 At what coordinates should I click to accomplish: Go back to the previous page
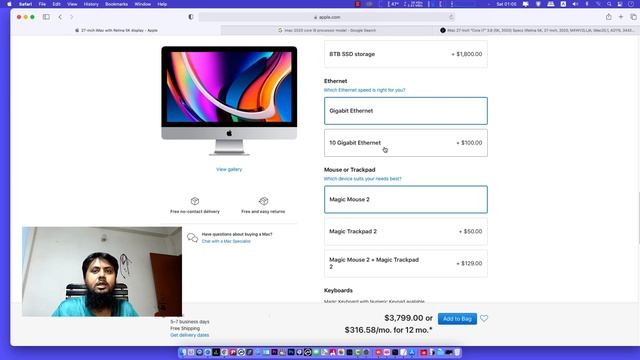click(60, 17)
